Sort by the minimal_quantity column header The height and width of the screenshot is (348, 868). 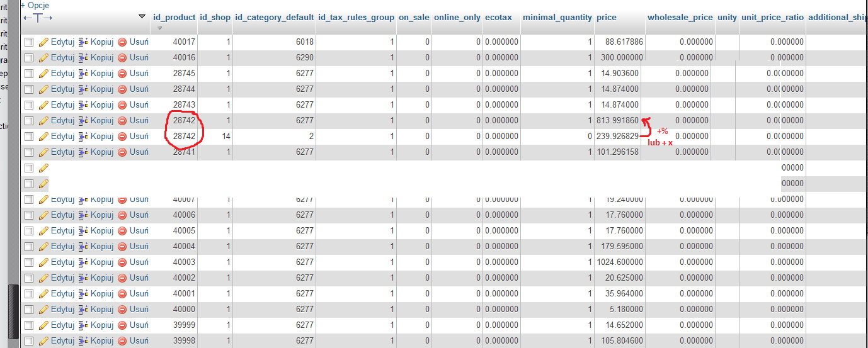coord(557,17)
